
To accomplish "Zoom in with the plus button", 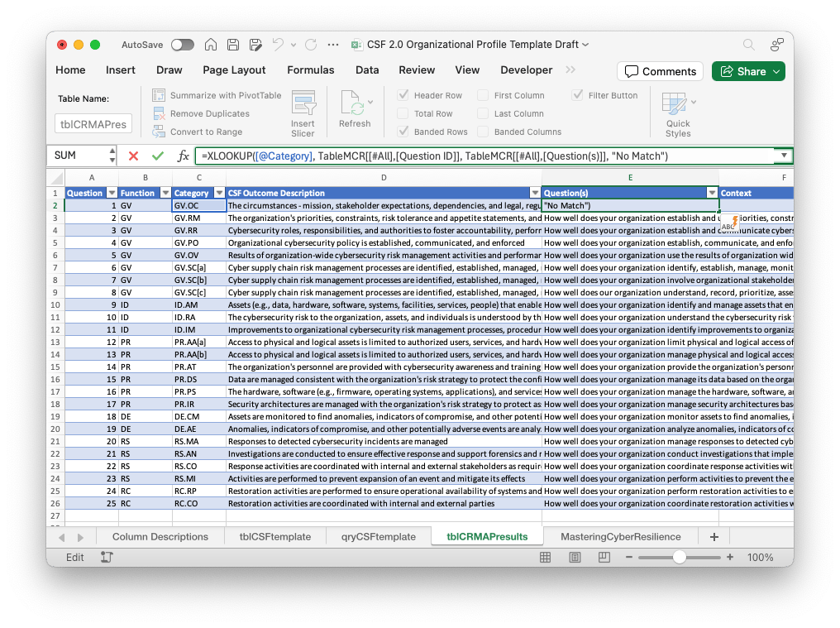I will point(730,558).
